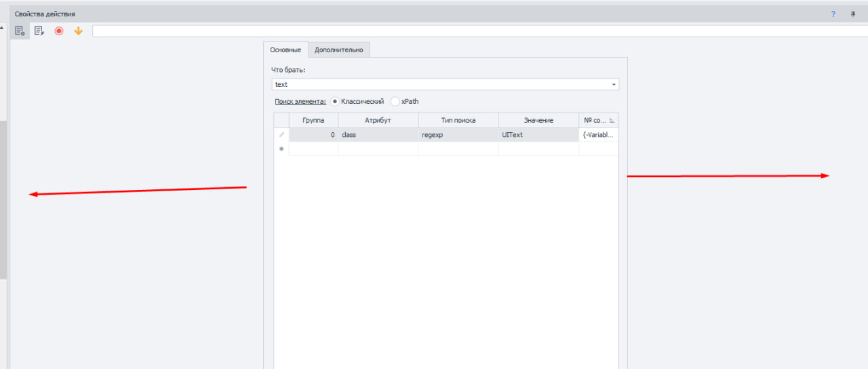Click the red record circle icon

(x=59, y=31)
